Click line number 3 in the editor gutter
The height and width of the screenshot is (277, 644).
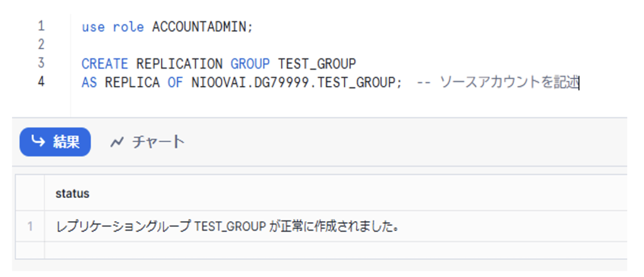point(42,63)
